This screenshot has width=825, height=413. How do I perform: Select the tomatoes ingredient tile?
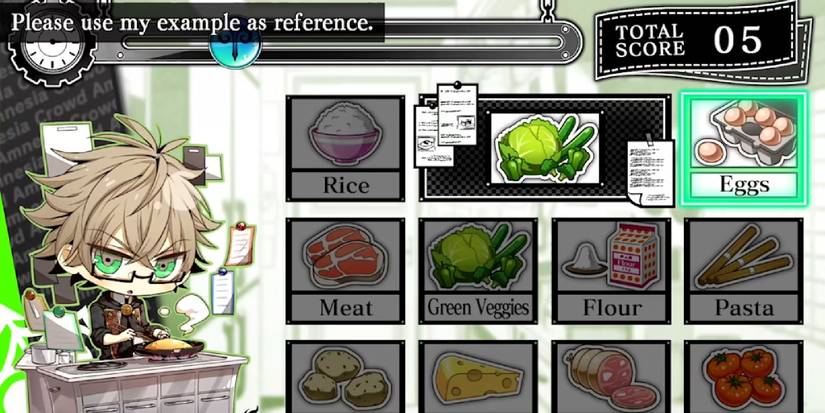click(x=744, y=377)
